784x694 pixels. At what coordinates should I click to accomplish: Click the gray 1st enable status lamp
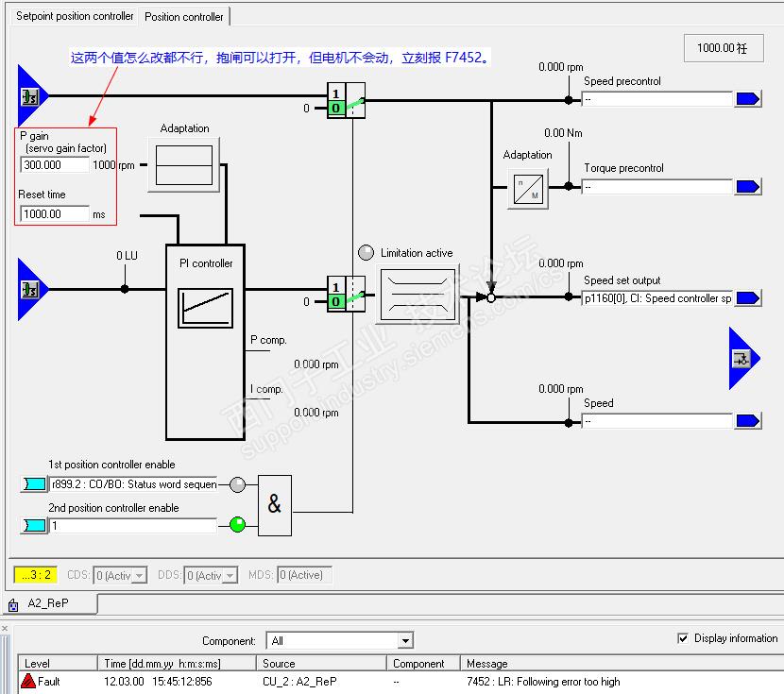237,484
